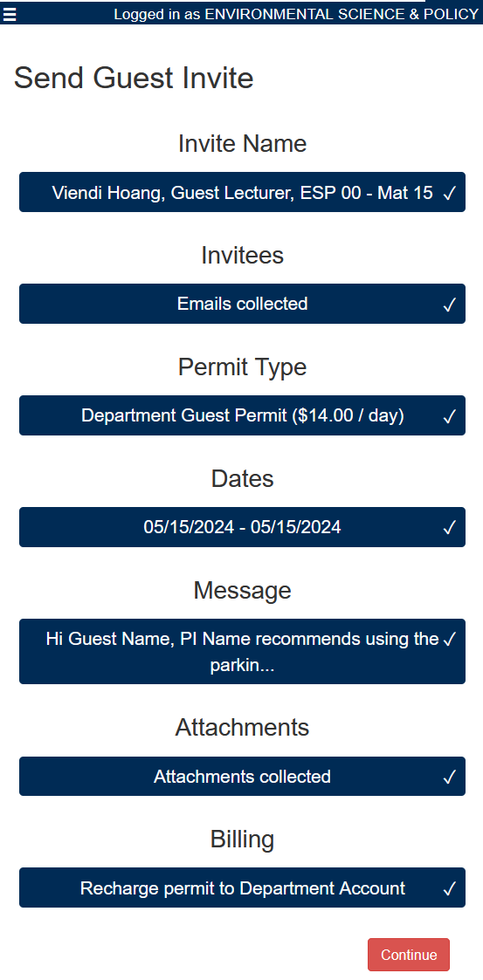Viewport: 483px width, 980px height.
Task: Click the Logged in as account text
Action: point(296,14)
